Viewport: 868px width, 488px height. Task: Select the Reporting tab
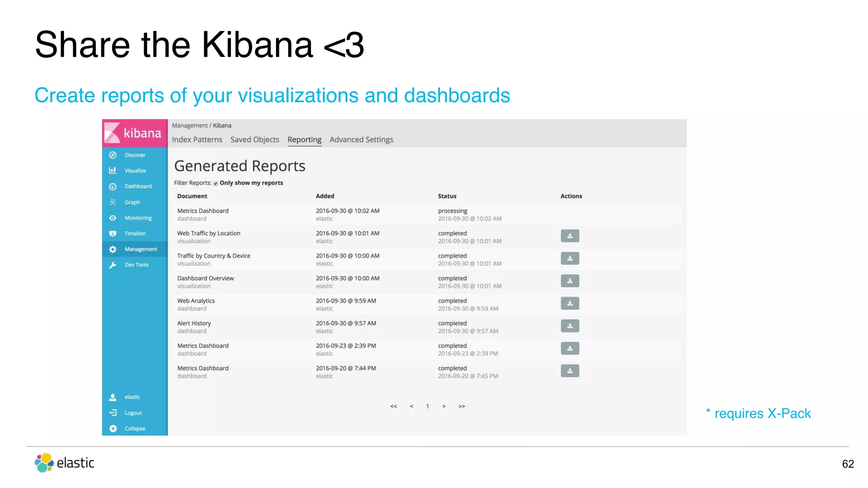pos(304,139)
